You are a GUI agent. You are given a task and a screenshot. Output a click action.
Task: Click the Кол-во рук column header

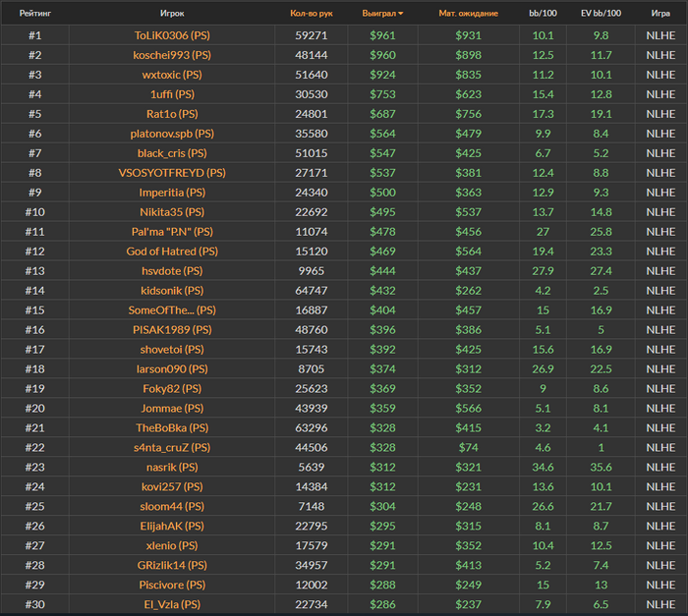coord(311,14)
